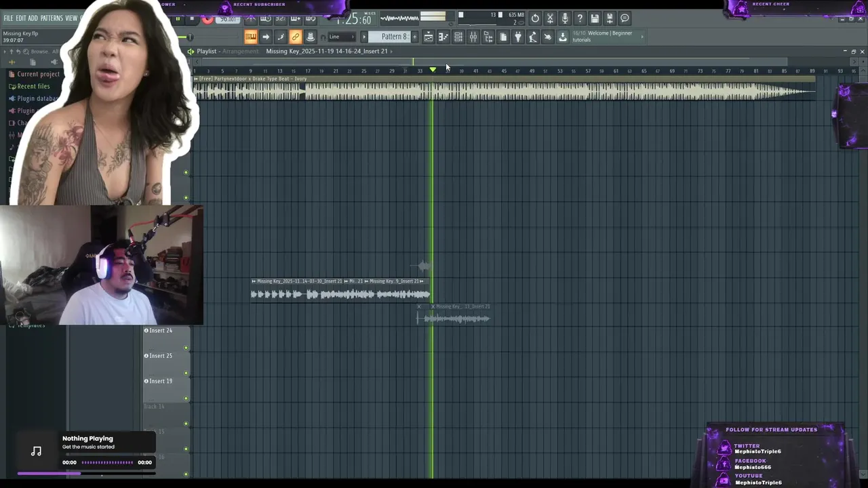Open the ADD menu
Viewport: 868px width, 488px height.
[x=33, y=18]
